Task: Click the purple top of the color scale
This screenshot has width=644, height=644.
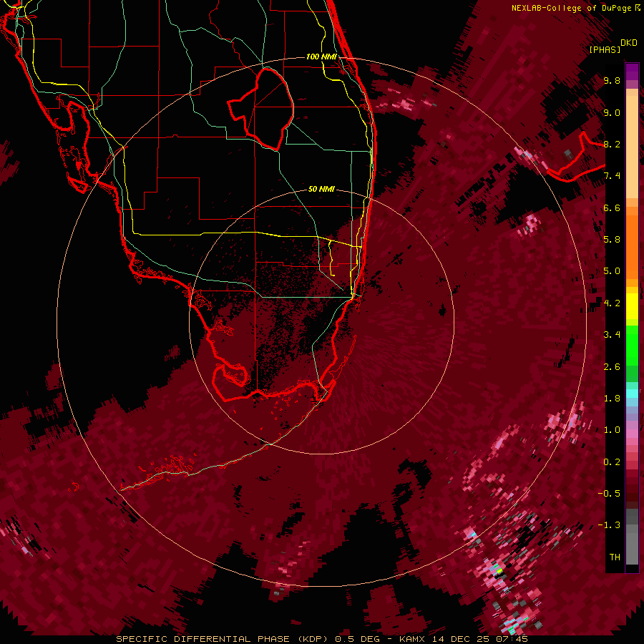Action: click(632, 72)
